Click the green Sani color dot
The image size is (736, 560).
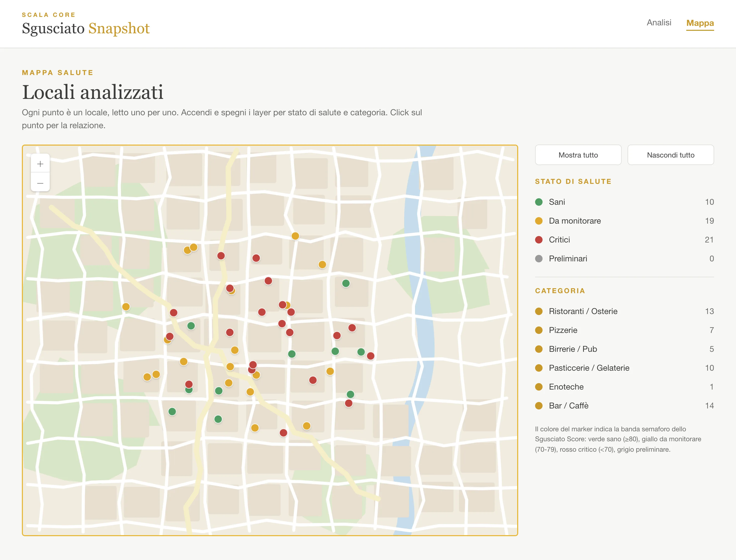coord(539,202)
